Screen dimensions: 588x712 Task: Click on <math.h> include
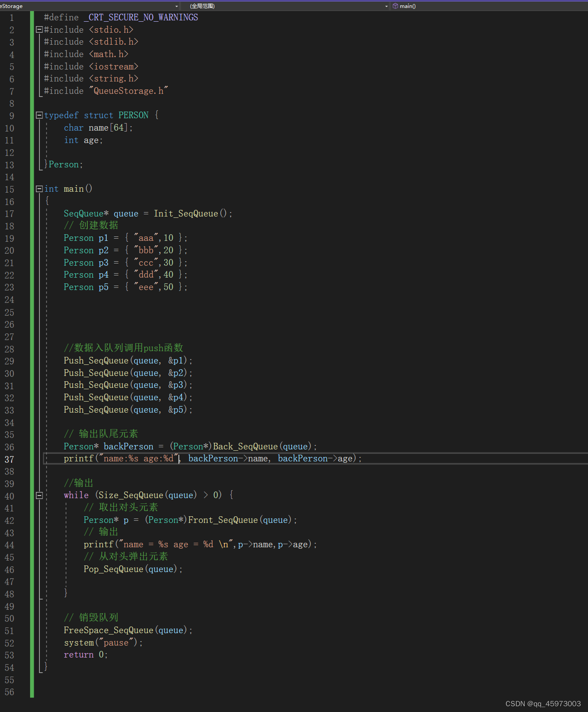(109, 54)
